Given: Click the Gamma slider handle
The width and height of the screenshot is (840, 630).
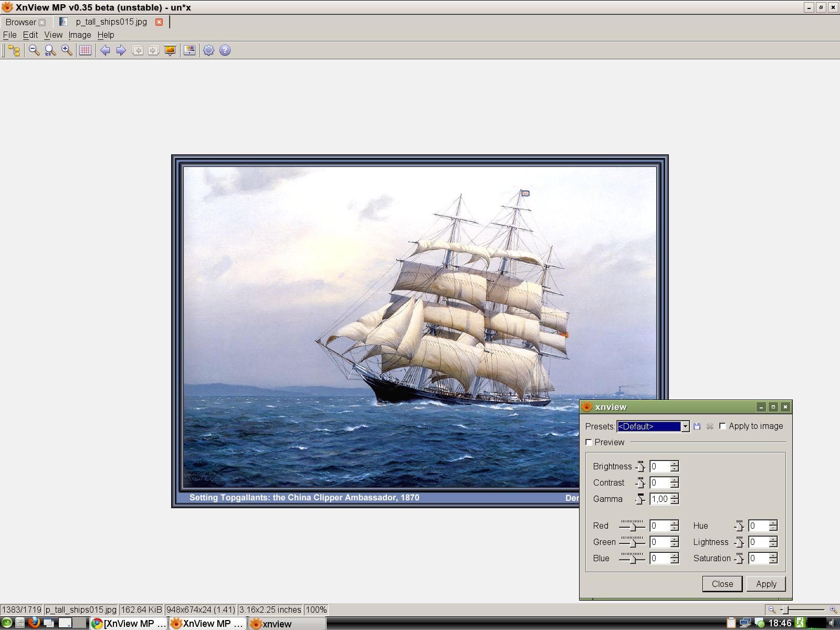Looking at the screenshot, I should pyautogui.click(x=640, y=499).
